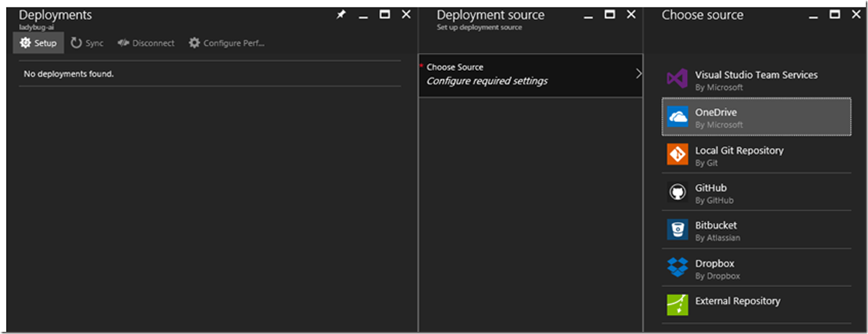Close the Choose source blade

coord(856,15)
